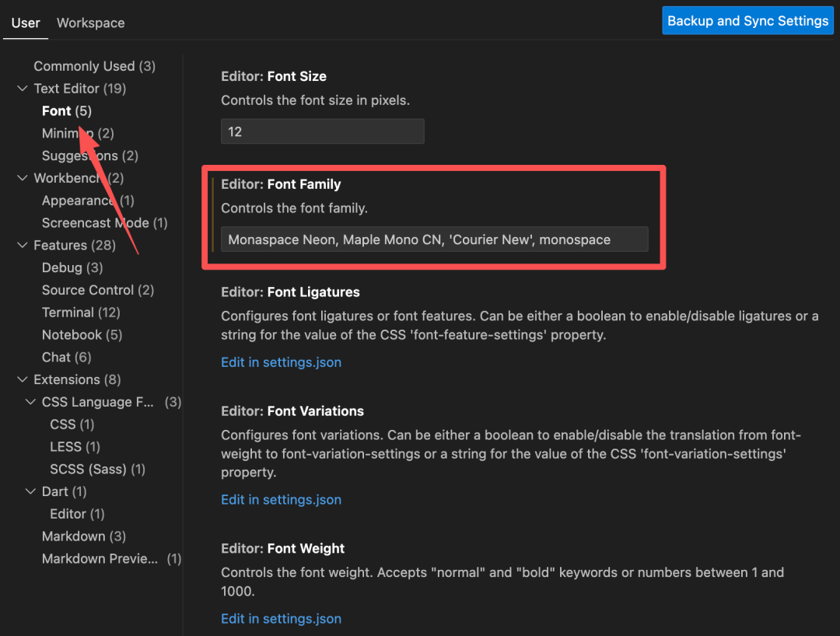Image resolution: width=840 pixels, height=636 pixels.
Task: Click into the Font Family text box
Action: point(435,239)
